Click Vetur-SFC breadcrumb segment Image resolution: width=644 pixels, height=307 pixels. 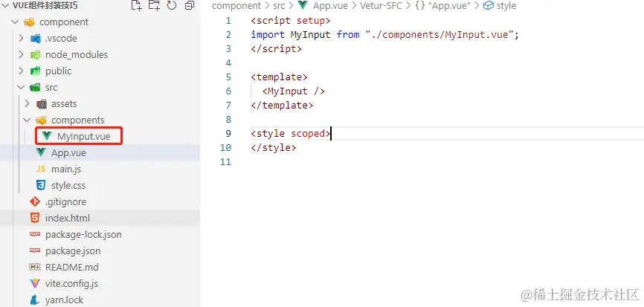(x=382, y=6)
